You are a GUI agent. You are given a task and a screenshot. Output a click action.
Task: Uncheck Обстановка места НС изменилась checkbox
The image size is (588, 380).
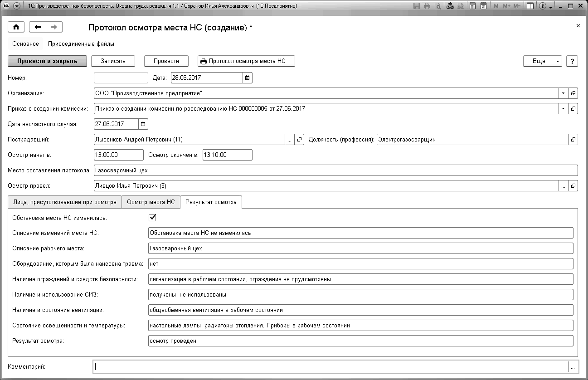(152, 218)
